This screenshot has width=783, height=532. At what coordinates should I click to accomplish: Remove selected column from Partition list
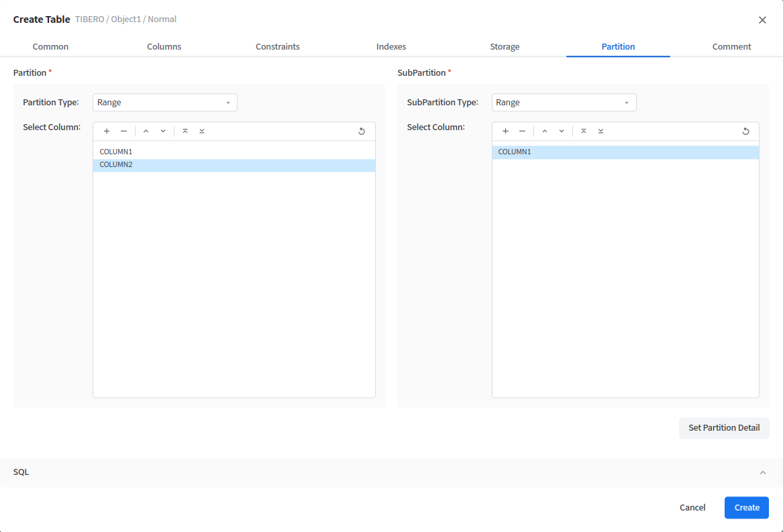coord(123,131)
